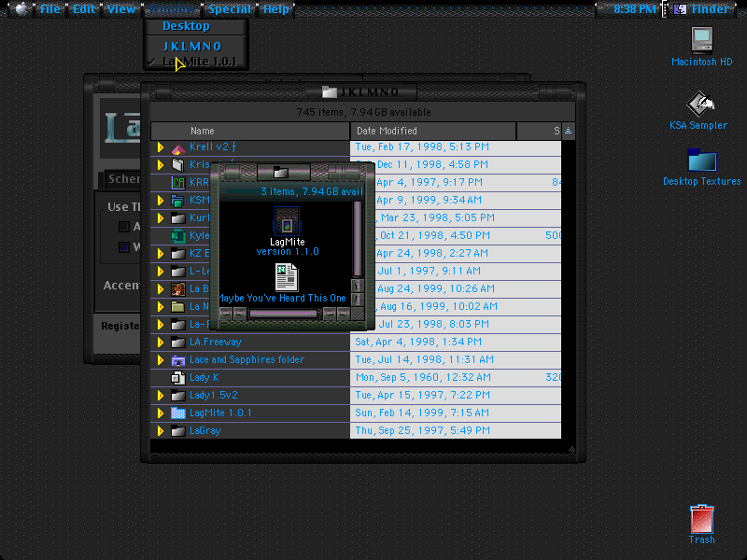
Task: Open the Special menu
Action: click(x=229, y=9)
